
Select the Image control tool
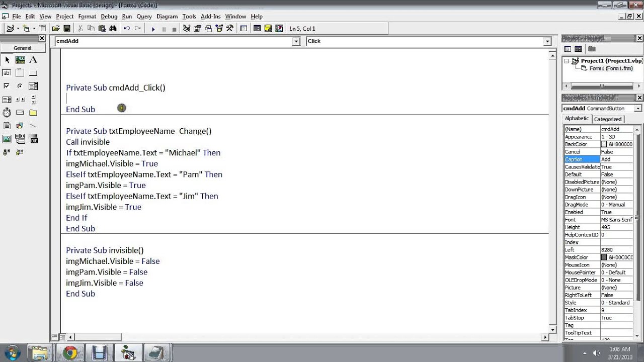pos(7,139)
